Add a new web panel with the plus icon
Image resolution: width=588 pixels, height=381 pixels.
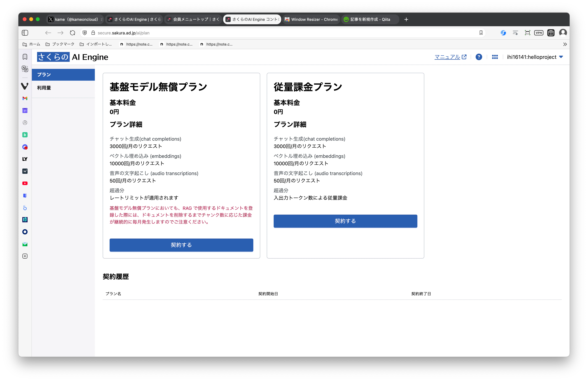pos(25,256)
